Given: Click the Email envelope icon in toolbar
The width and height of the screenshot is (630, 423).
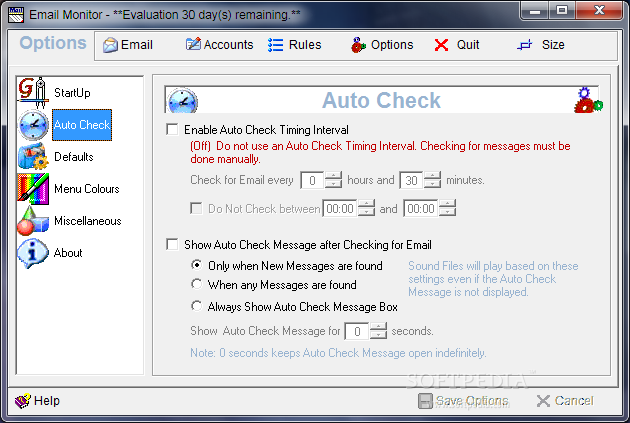Looking at the screenshot, I should 110,45.
